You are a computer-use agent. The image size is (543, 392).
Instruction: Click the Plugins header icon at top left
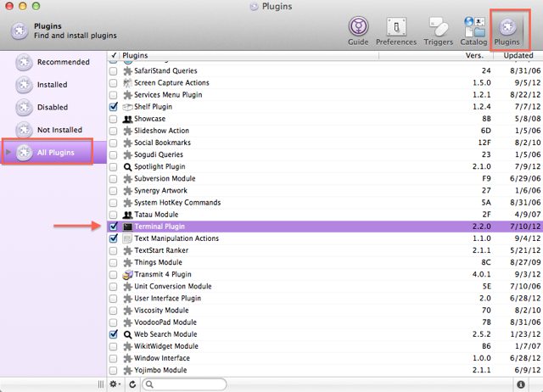[19, 31]
